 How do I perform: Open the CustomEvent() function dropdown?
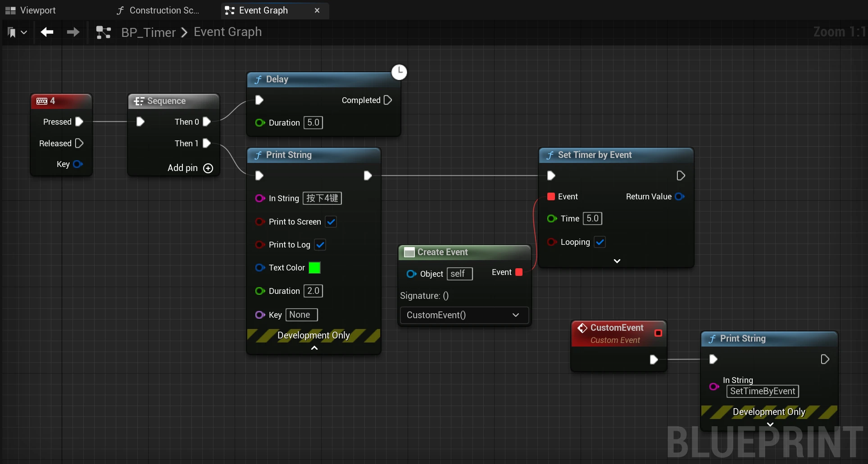point(464,315)
